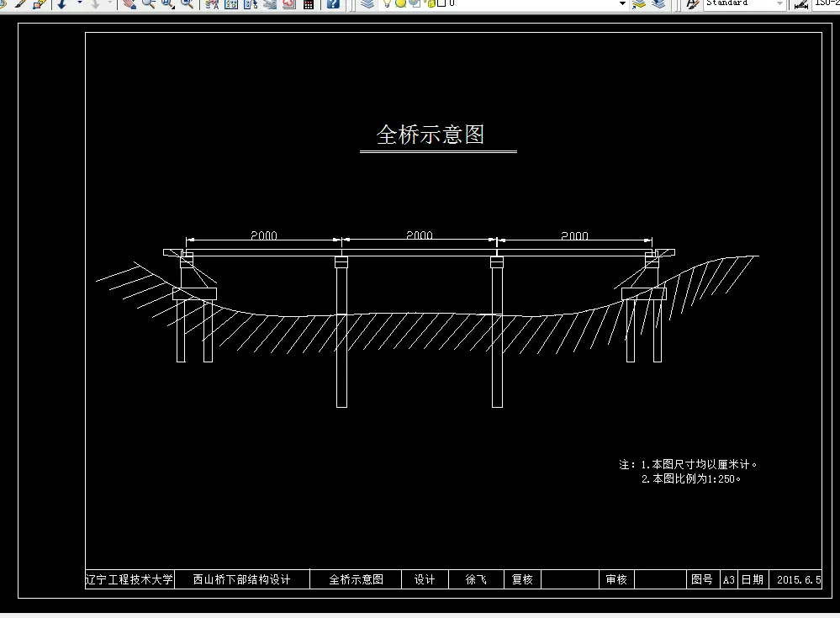This screenshot has width=840, height=618.
Task: Click the 复核 title block cell
Action: tap(522, 579)
